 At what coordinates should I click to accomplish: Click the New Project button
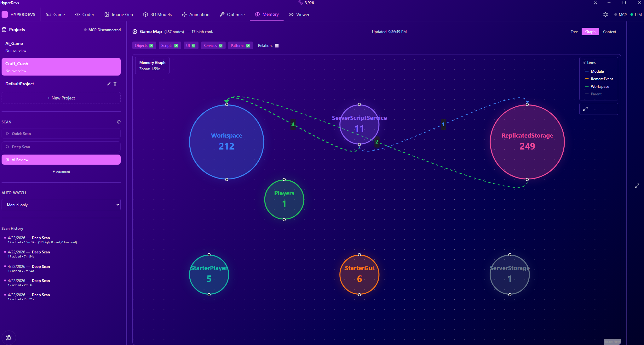61,98
